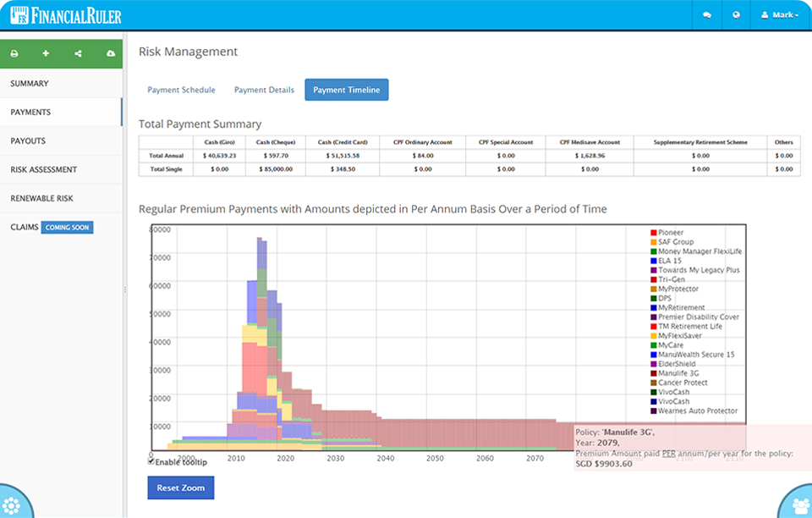Click the ElderShield legend label
The width and height of the screenshot is (812, 518).
tap(677, 364)
